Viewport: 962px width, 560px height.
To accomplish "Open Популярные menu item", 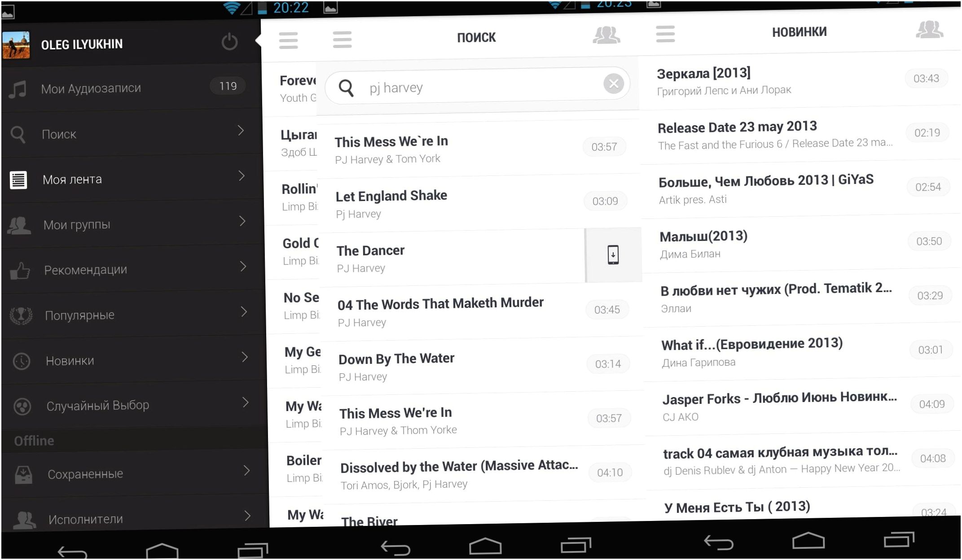I will pyautogui.click(x=134, y=315).
